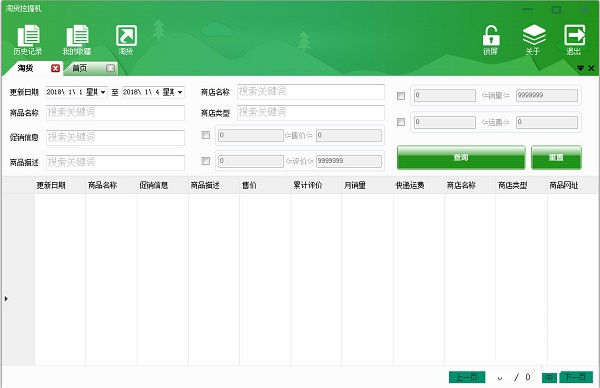
Task: Click the minimum 销量 field
Action: (x=445, y=95)
